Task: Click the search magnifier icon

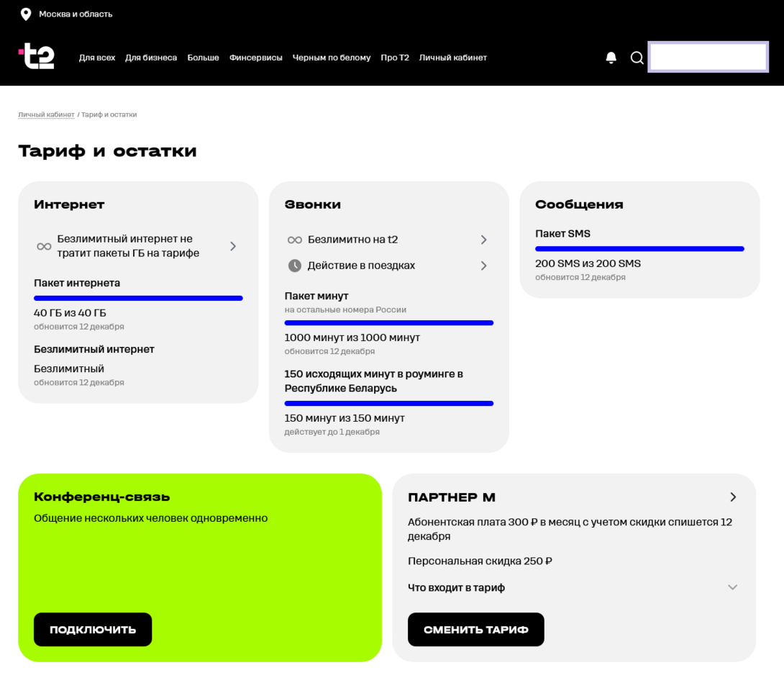Action: tap(637, 58)
